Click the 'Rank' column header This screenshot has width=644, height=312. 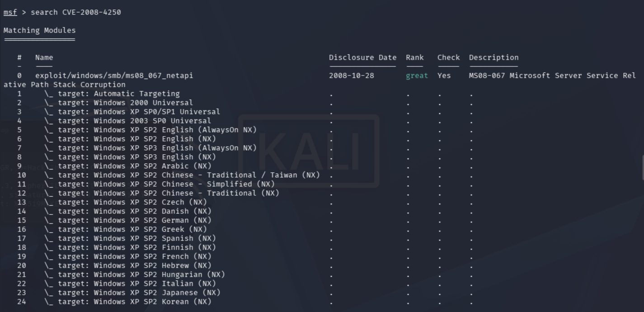click(415, 57)
